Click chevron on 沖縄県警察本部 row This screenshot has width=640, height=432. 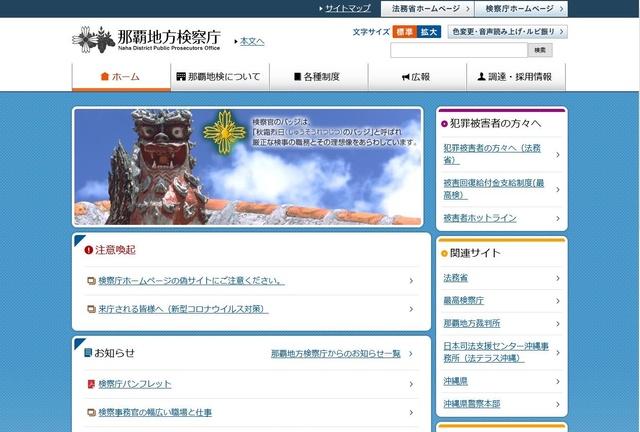pos(558,404)
